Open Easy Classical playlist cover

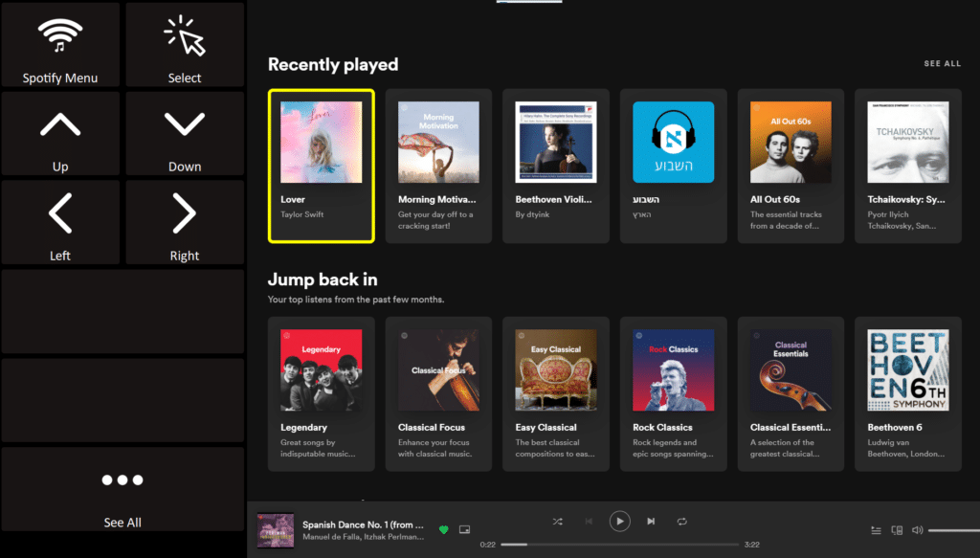point(556,369)
